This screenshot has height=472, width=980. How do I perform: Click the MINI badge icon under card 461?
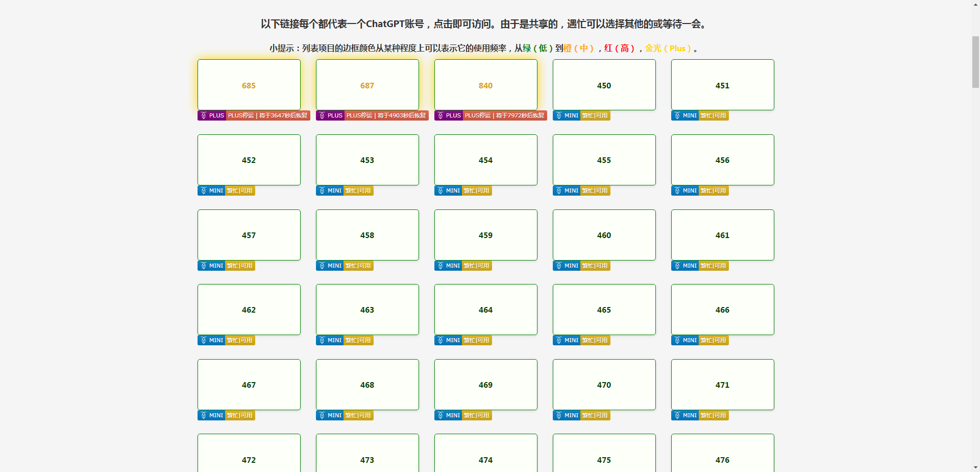tap(677, 266)
